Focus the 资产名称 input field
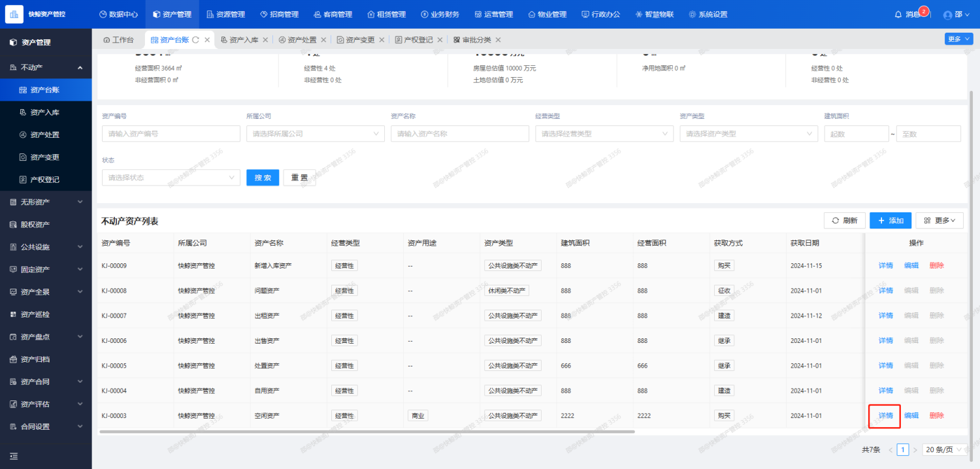Image resolution: width=980 pixels, height=469 pixels. (x=460, y=133)
